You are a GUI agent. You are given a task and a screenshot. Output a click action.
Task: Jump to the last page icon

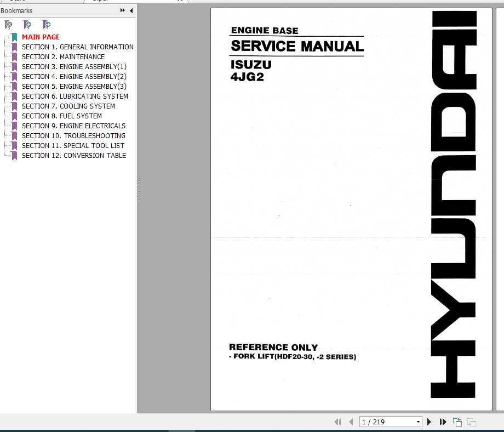coord(443,422)
